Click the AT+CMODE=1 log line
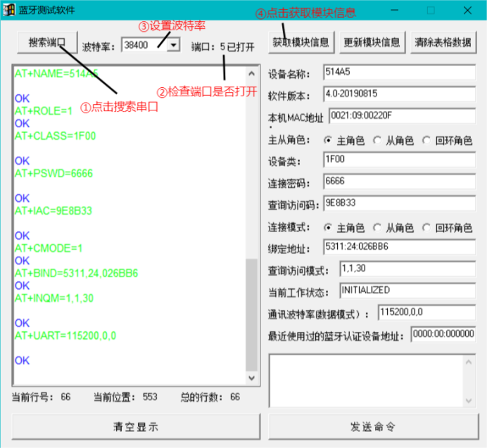 (x=49, y=248)
